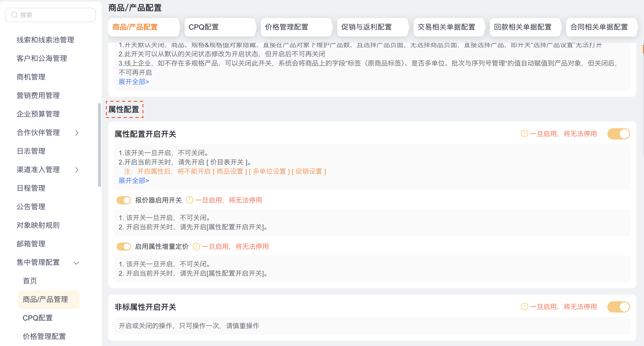Click the first 展开全部 link near top
This screenshot has width=644, height=346.
134,82
